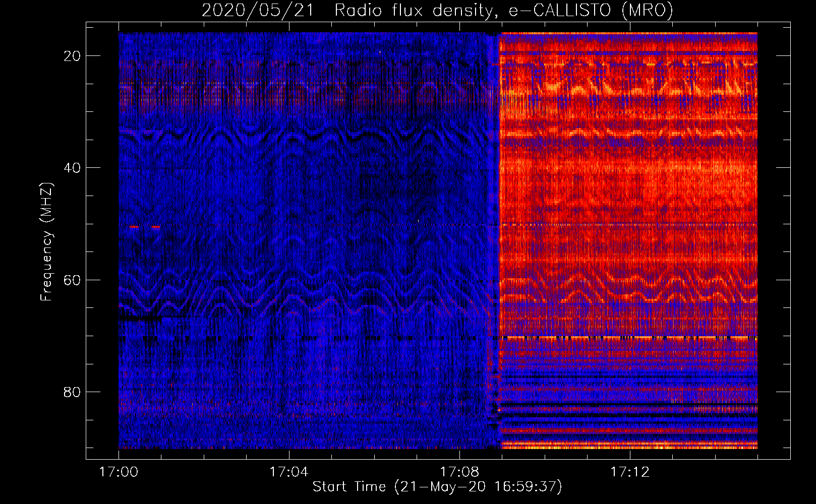816x504 pixels.
Task: Click the 80 MHz frequency tick label
Action: [x=72, y=392]
